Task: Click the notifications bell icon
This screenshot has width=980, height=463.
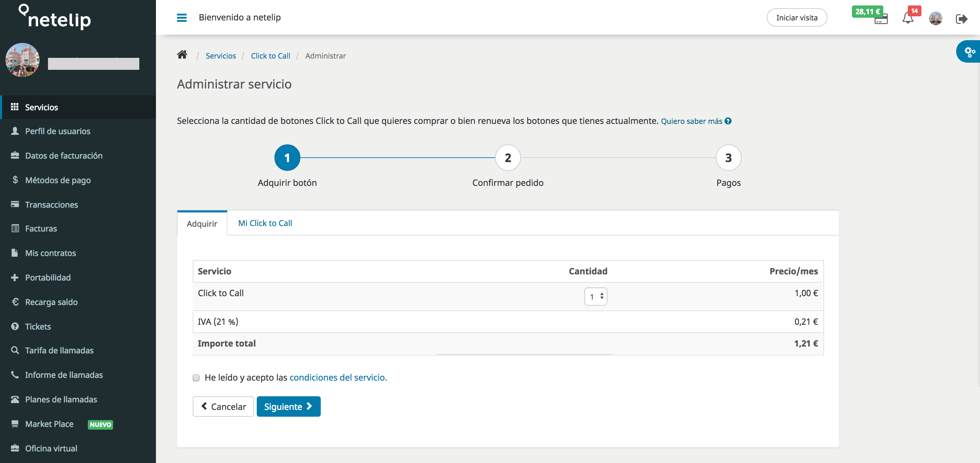Action: coord(907,17)
